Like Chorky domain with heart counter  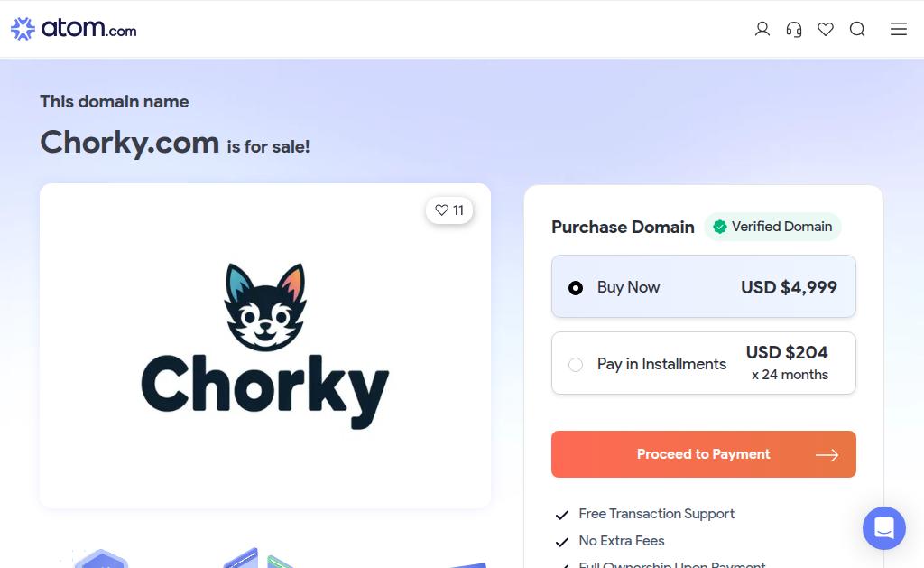click(x=449, y=210)
